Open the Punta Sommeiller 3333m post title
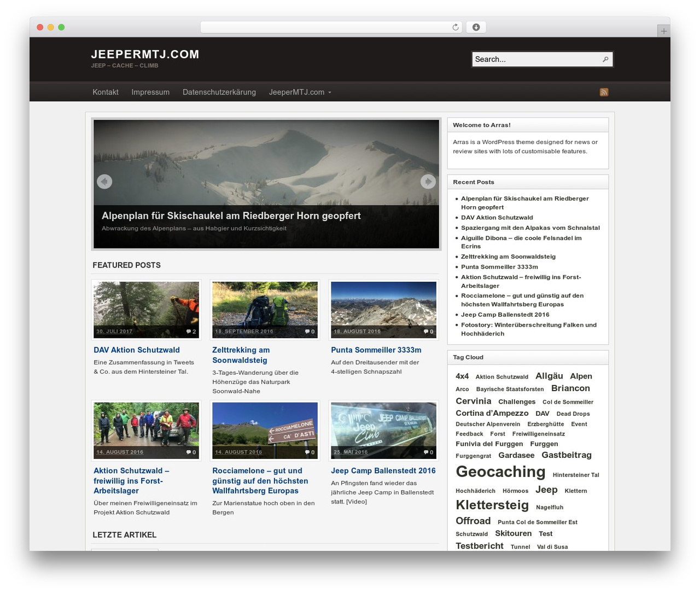The height and width of the screenshot is (593, 700). pos(376,350)
